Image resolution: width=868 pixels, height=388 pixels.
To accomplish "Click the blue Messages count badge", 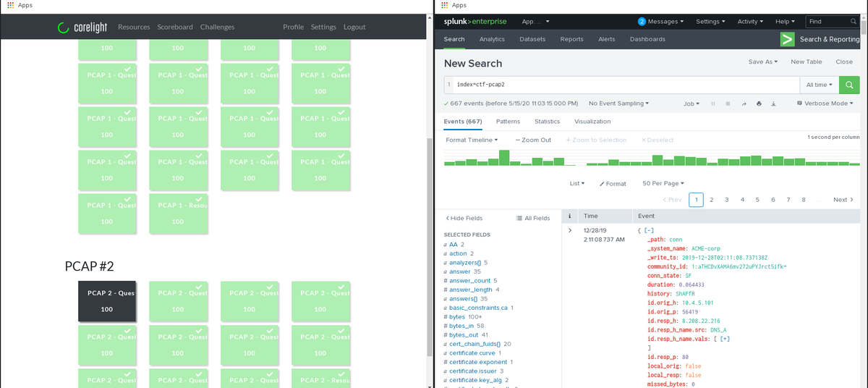I will pos(642,22).
